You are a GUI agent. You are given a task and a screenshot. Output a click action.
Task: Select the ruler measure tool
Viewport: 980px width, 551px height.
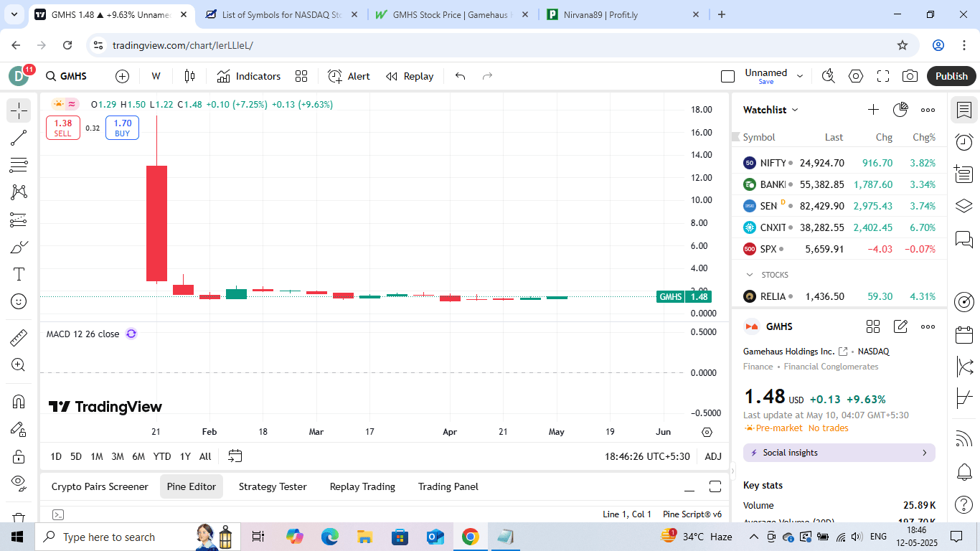19,337
